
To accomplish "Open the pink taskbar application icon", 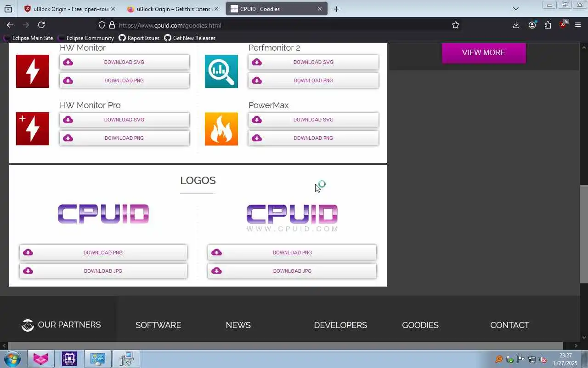I will [x=41, y=359].
